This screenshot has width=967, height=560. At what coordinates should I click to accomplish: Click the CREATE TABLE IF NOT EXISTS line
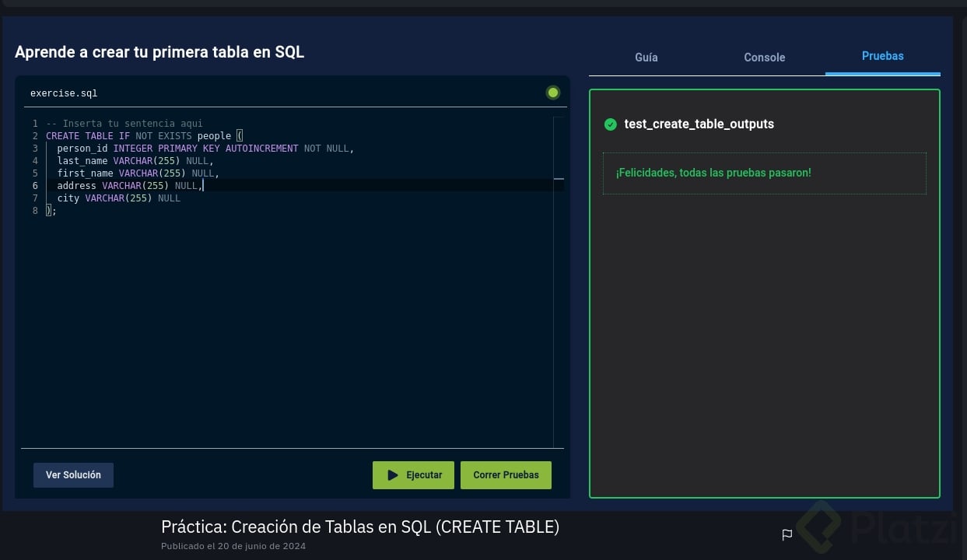click(x=145, y=136)
